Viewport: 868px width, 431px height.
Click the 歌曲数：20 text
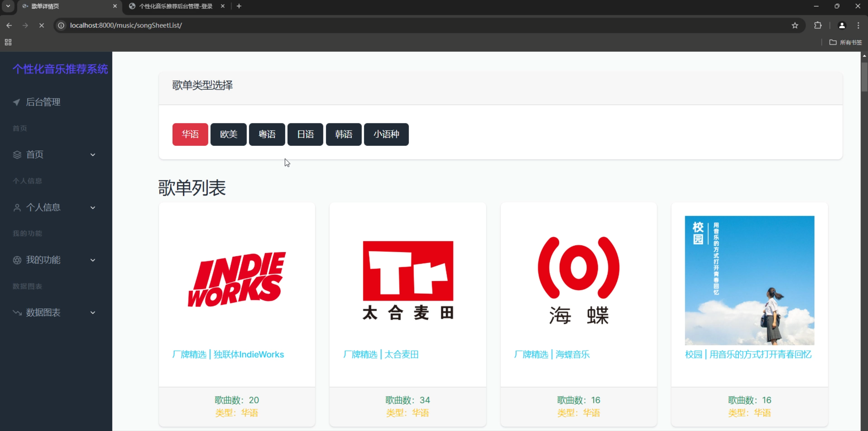[x=237, y=400]
